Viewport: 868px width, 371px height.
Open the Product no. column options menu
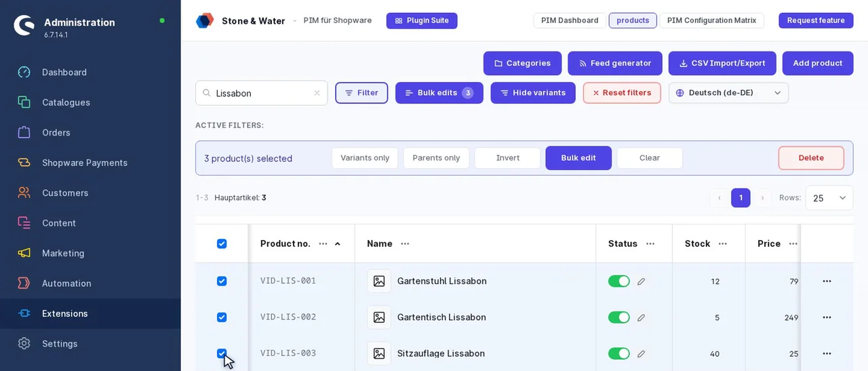(x=323, y=243)
